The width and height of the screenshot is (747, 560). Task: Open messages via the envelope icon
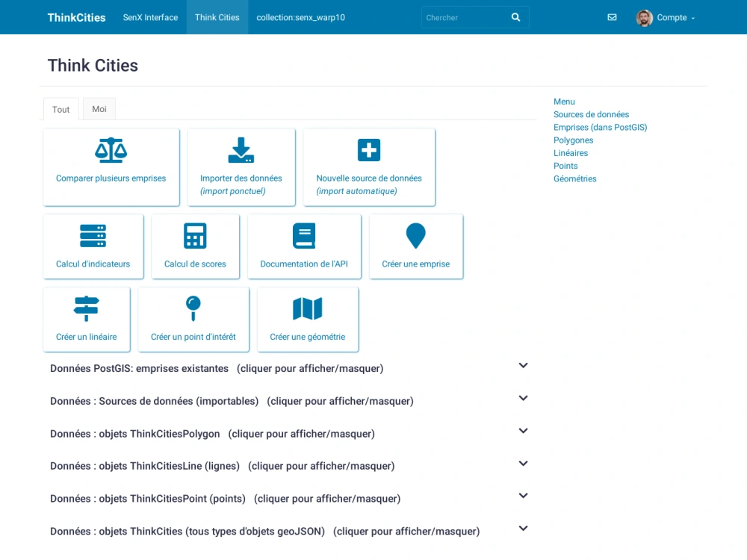pyautogui.click(x=613, y=17)
